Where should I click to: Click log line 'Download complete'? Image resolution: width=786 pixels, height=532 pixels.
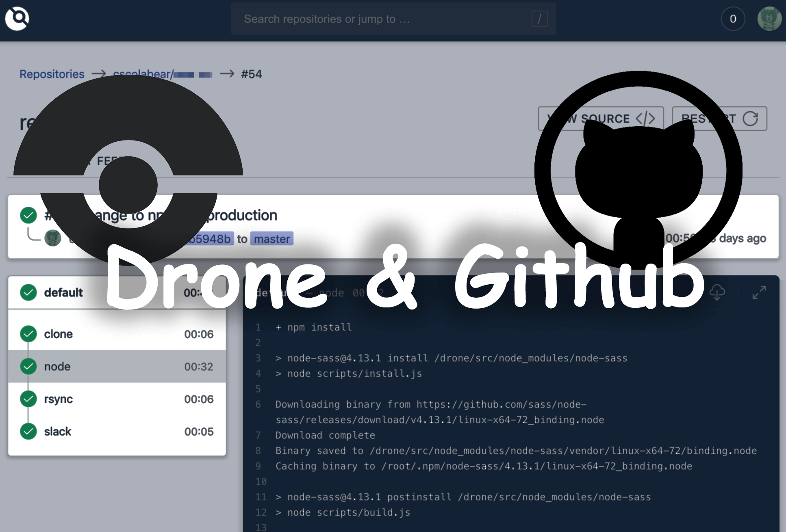pyautogui.click(x=325, y=435)
